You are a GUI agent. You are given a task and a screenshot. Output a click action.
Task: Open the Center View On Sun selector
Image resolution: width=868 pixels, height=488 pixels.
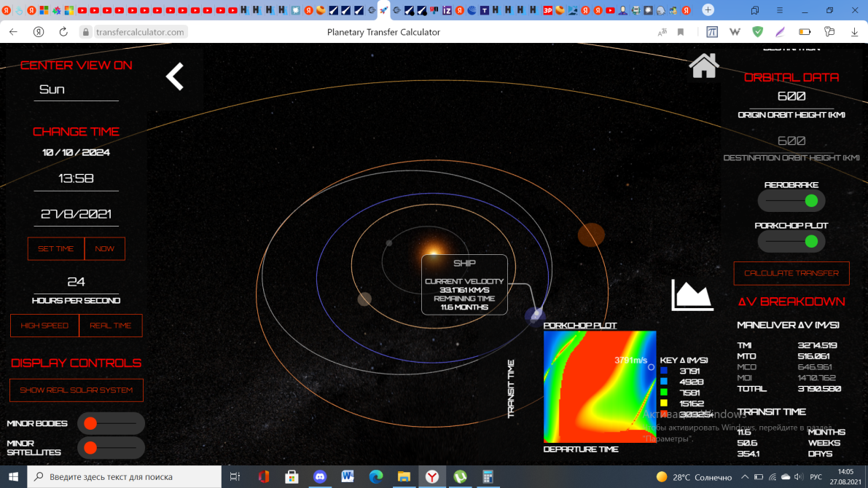point(76,90)
